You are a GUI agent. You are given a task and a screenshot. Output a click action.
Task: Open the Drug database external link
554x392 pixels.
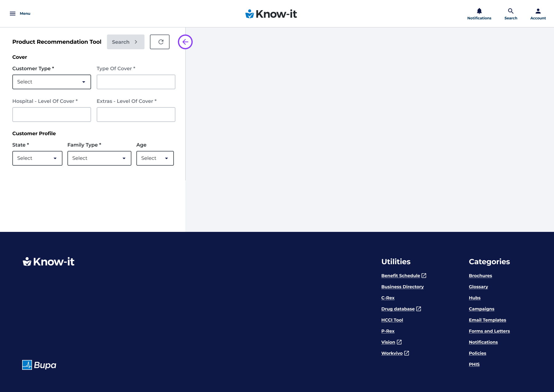(x=398, y=309)
